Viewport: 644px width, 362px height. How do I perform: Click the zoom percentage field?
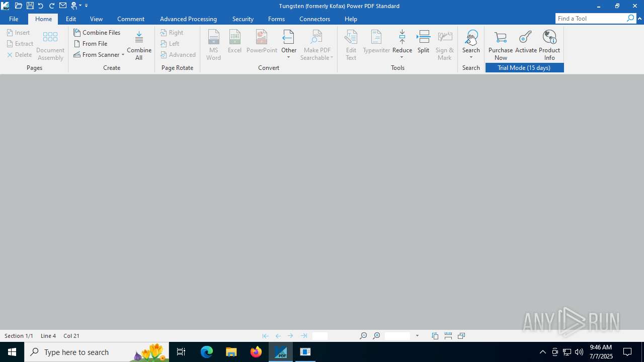(397, 336)
